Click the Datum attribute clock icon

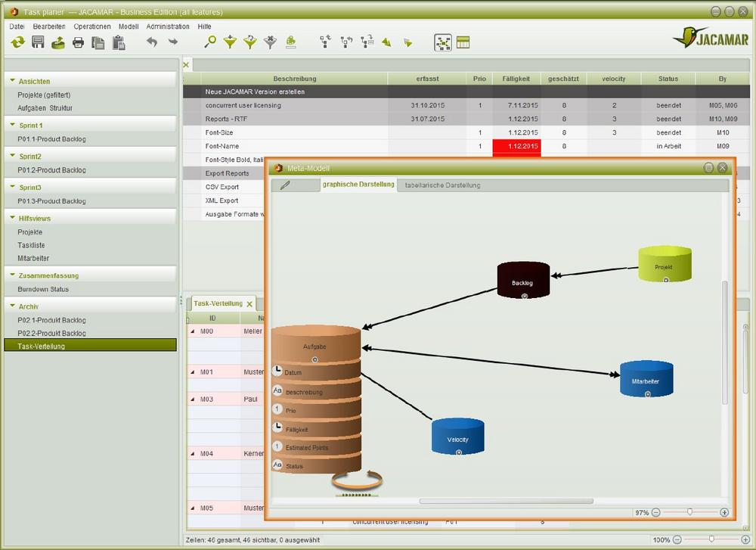click(x=277, y=371)
